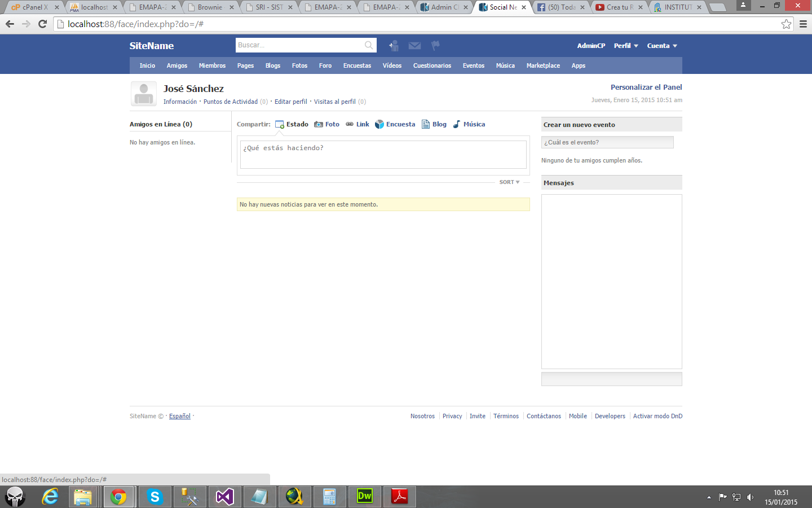Open the SORT dropdown

coord(509,182)
